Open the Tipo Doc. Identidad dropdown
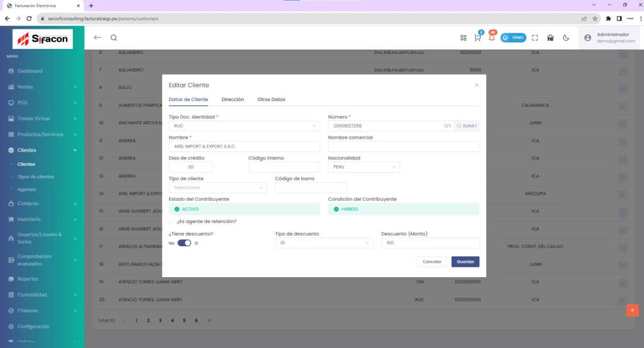The height and width of the screenshot is (348, 644). pos(244,126)
